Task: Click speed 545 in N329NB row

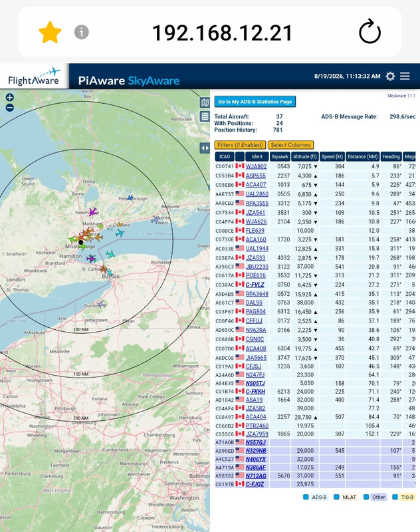Action: (x=340, y=451)
